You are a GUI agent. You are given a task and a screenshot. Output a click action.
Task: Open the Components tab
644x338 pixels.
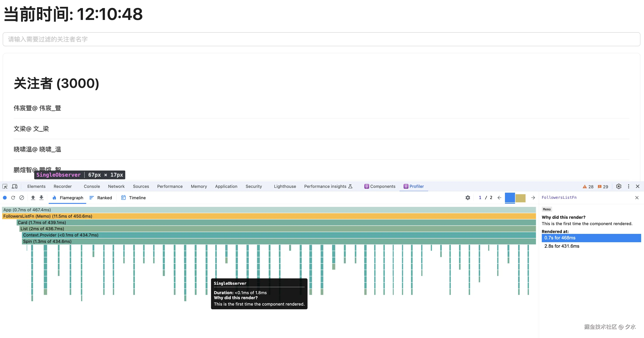[x=380, y=186]
